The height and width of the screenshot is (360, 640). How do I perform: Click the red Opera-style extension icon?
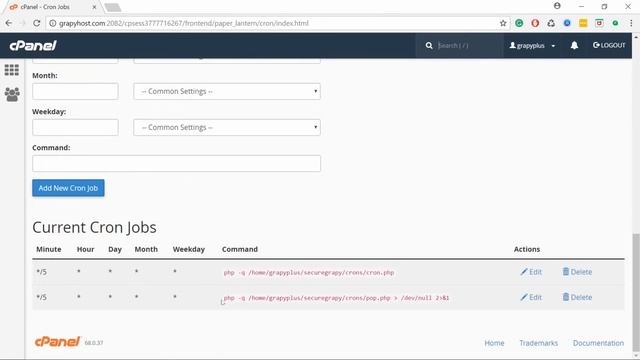pyautogui.click(x=535, y=23)
